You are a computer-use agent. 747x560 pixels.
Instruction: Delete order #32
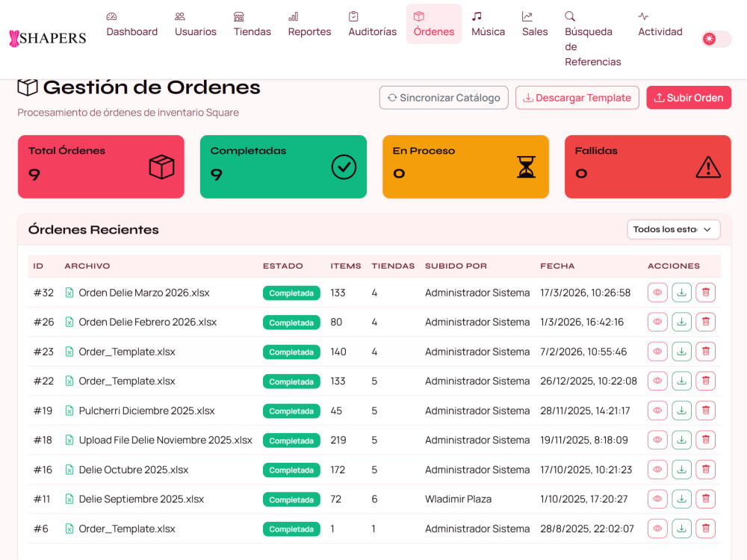(706, 293)
